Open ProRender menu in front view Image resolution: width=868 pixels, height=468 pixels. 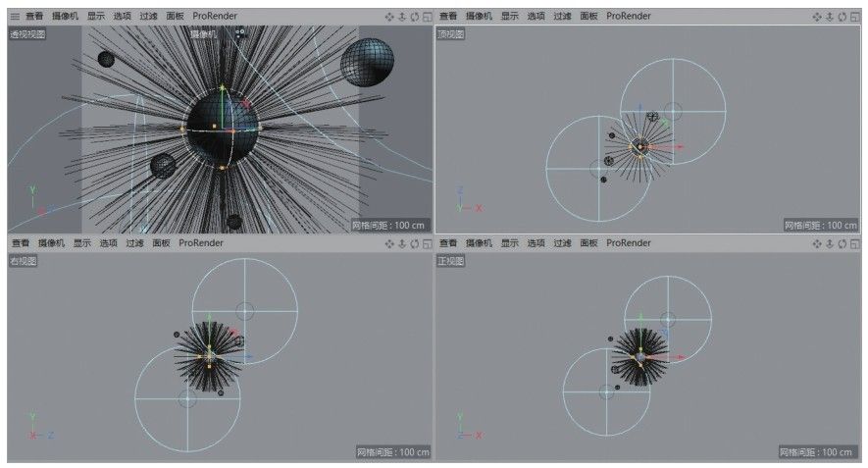point(629,243)
